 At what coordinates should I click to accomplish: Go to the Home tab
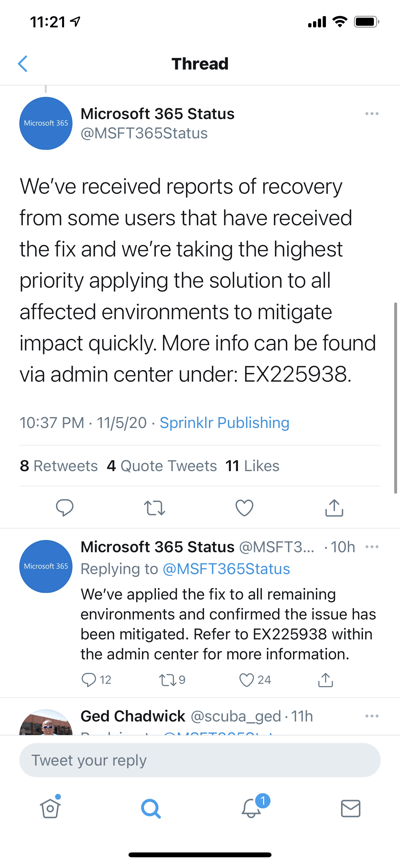[x=50, y=808]
